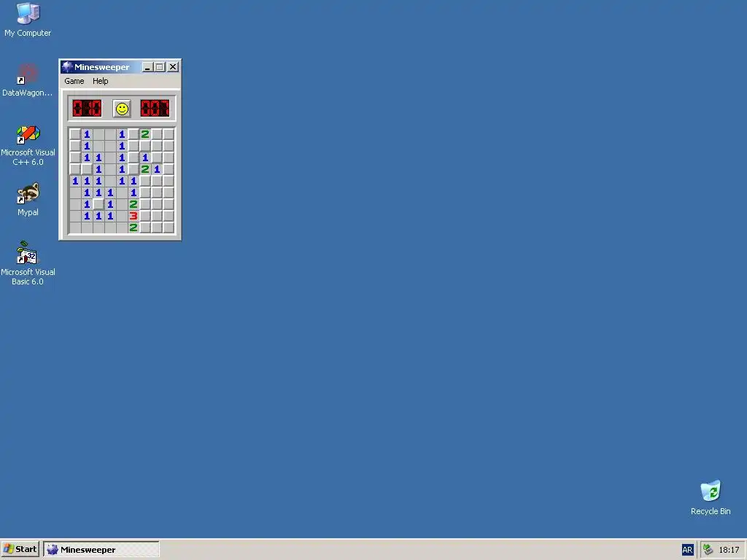Image resolution: width=747 pixels, height=560 pixels.
Task: Click the green 2 in the board's top row
Action: click(145, 134)
